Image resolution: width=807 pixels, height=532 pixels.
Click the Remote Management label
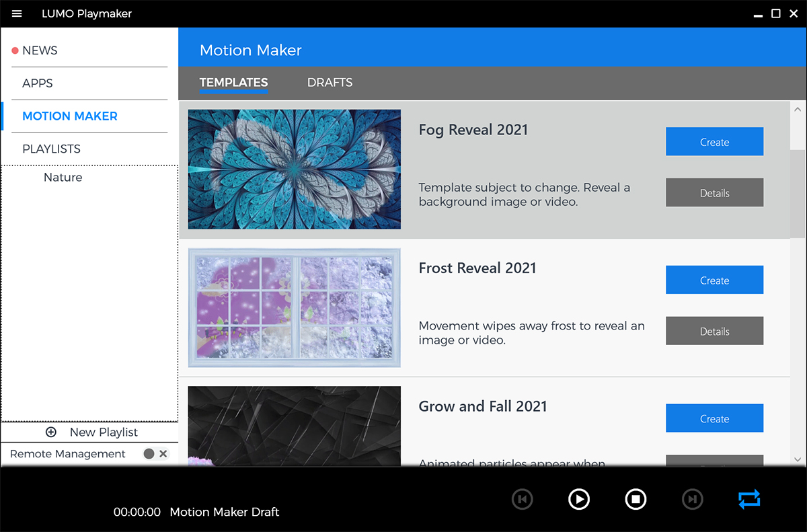click(68, 454)
